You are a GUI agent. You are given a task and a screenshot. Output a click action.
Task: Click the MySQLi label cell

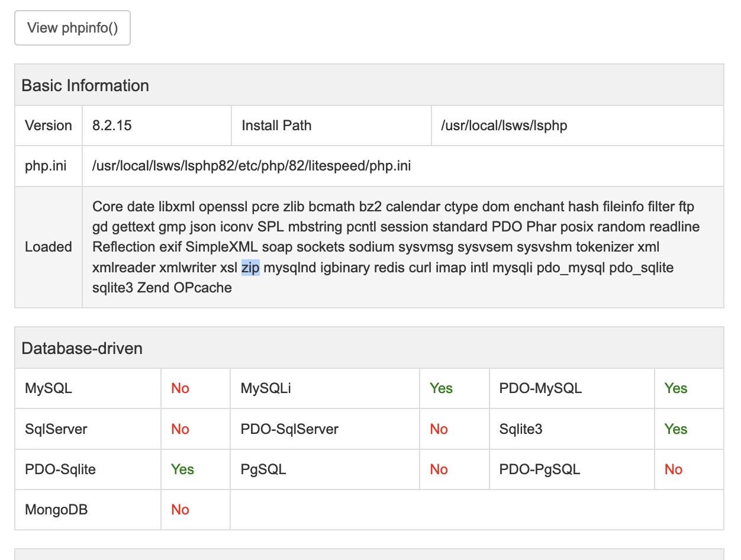coord(266,388)
